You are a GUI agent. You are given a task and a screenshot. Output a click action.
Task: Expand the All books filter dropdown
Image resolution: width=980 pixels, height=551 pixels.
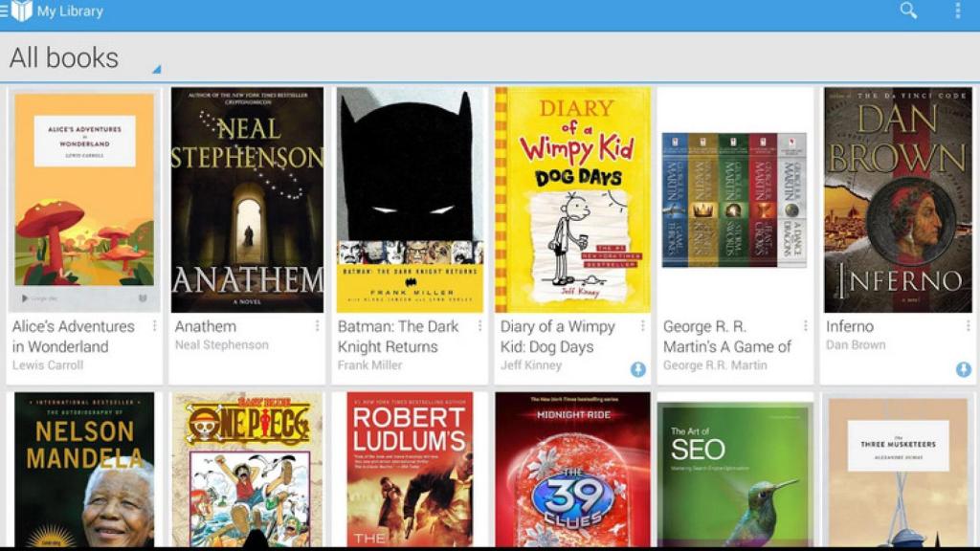pyautogui.click(x=85, y=58)
